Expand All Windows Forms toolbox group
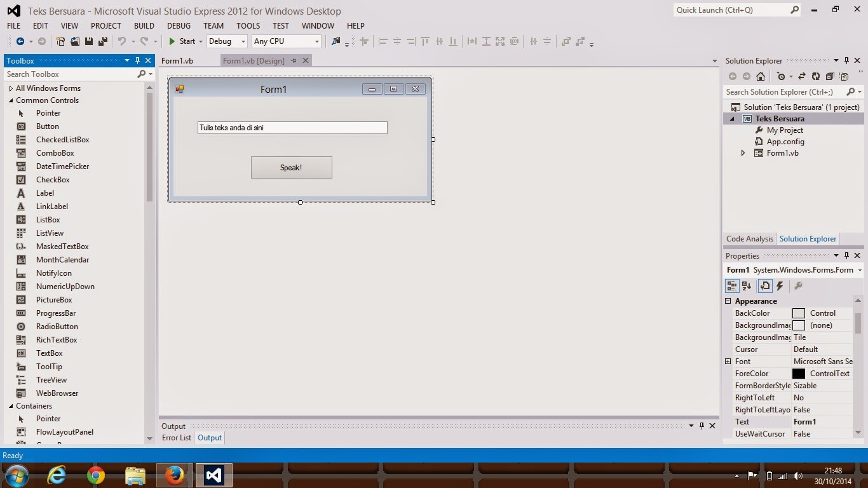The height and width of the screenshot is (488, 868). pos(11,88)
